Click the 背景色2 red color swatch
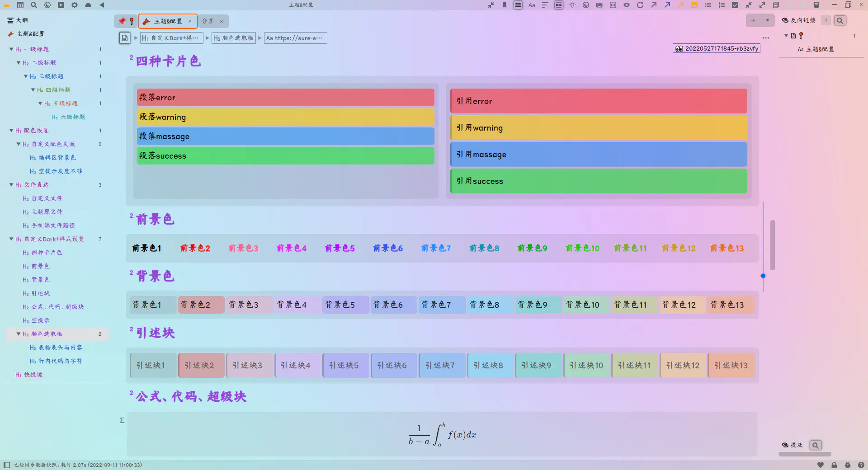868x470 pixels. (x=201, y=305)
